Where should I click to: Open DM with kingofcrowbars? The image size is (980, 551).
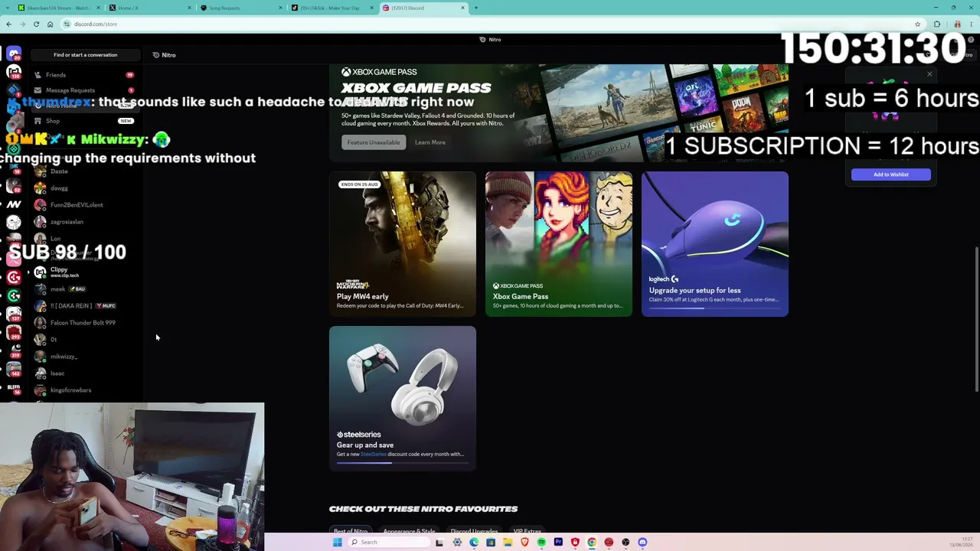click(x=84, y=390)
